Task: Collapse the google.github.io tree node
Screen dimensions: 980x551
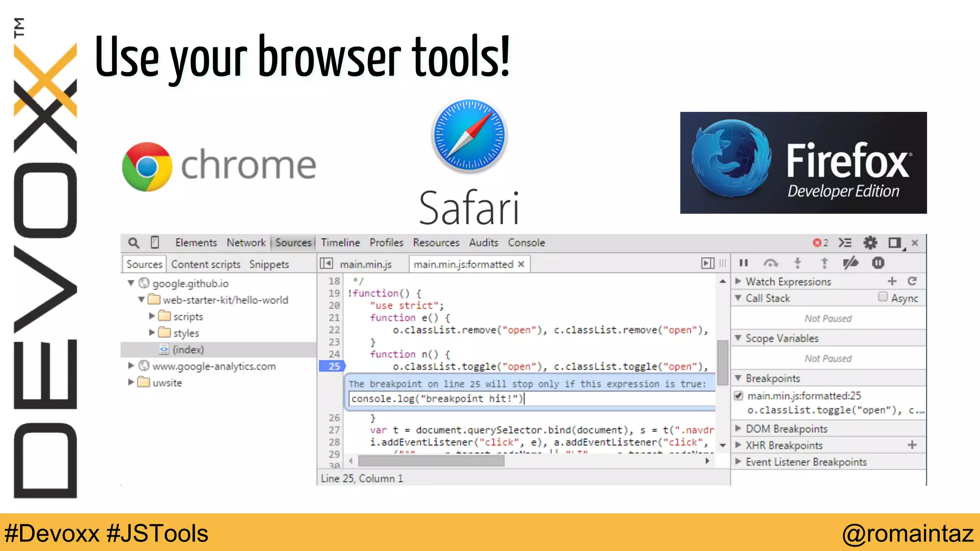Action: (x=131, y=283)
